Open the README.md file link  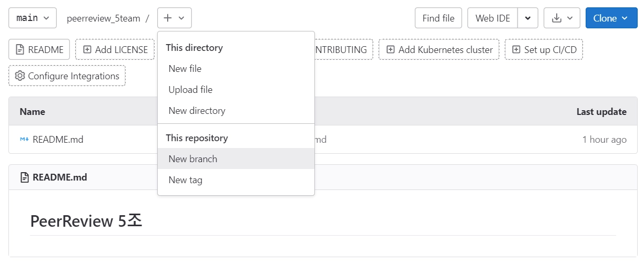coord(58,140)
